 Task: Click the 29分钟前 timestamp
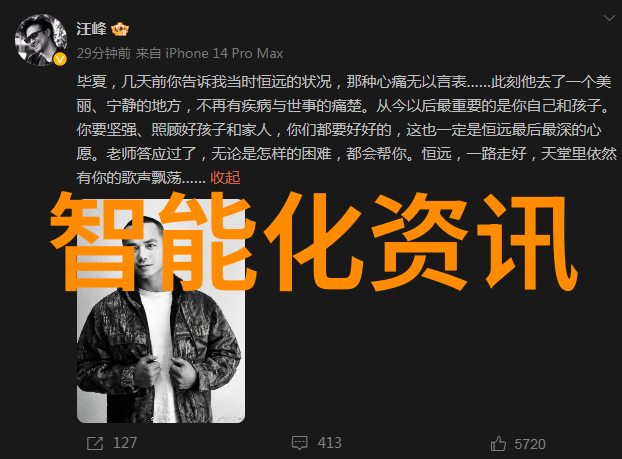click(x=104, y=53)
